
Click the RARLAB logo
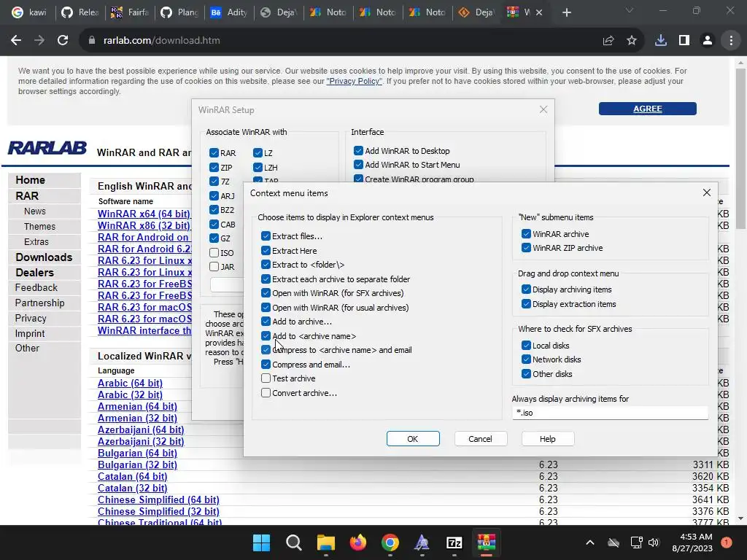pyautogui.click(x=47, y=147)
